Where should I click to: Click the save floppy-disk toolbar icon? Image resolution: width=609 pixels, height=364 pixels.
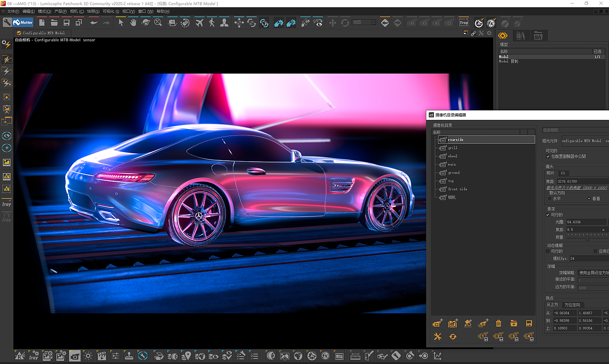pyautogui.click(x=67, y=22)
